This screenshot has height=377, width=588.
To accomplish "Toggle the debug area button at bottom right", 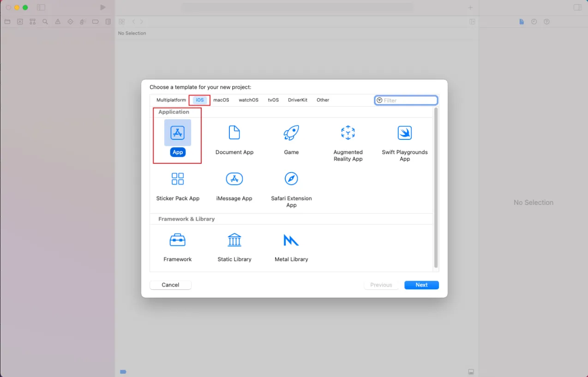I will point(471,371).
